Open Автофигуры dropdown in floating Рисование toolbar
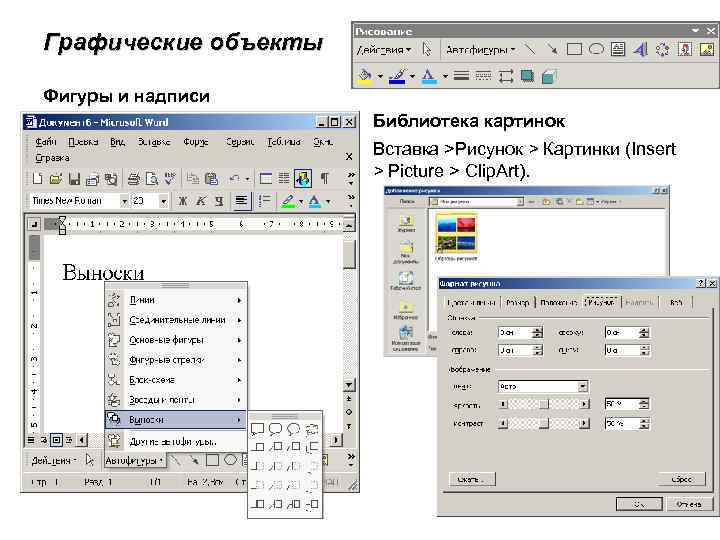 (480, 50)
